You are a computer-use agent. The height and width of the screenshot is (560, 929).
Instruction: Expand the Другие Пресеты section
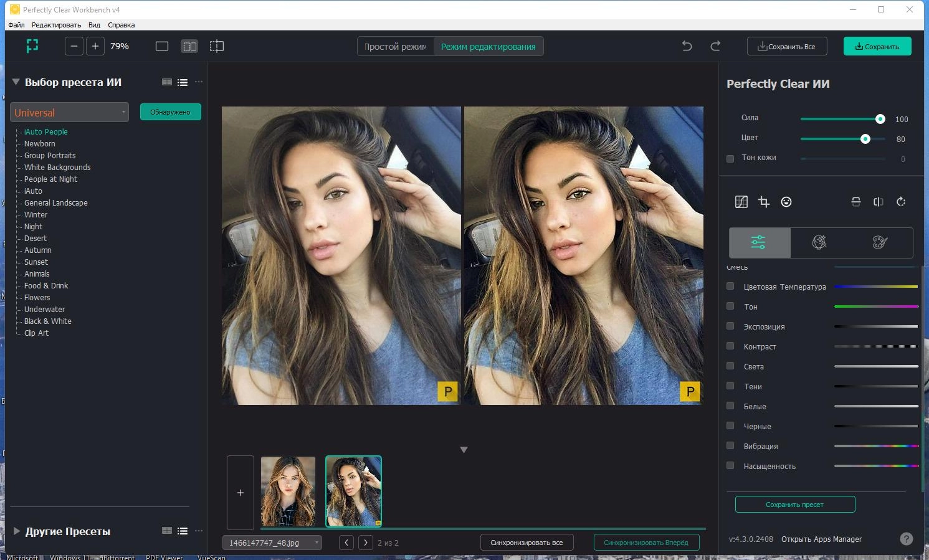(17, 531)
